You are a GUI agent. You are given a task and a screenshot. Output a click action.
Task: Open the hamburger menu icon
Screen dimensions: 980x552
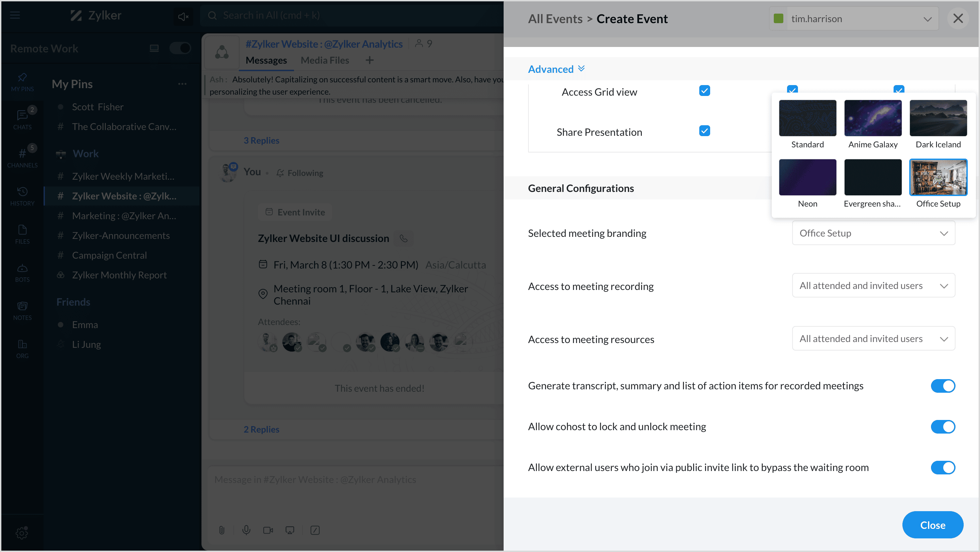(x=15, y=15)
